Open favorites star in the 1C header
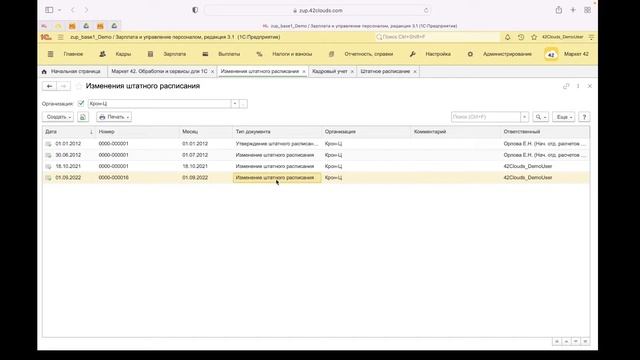This screenshot has height=360, width=640. pyautogui.click(x=534, y=37)
